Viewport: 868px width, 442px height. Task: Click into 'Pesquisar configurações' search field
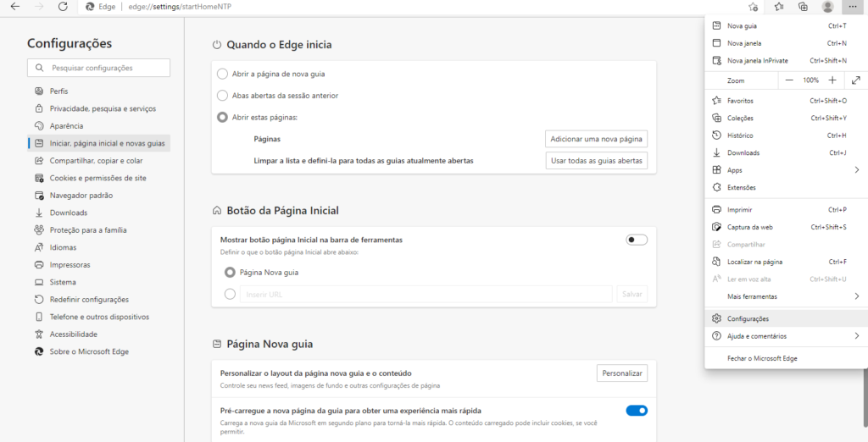click(98, 68)
